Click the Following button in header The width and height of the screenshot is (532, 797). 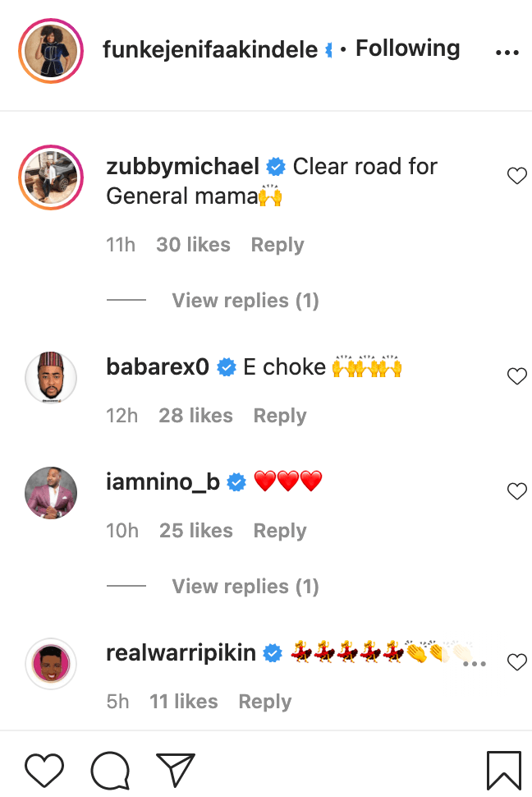407,48
